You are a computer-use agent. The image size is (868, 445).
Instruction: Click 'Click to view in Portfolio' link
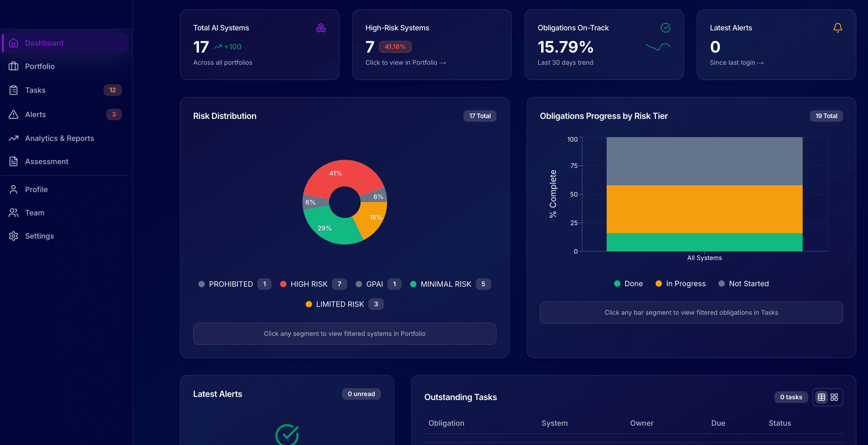coord(405,63)
